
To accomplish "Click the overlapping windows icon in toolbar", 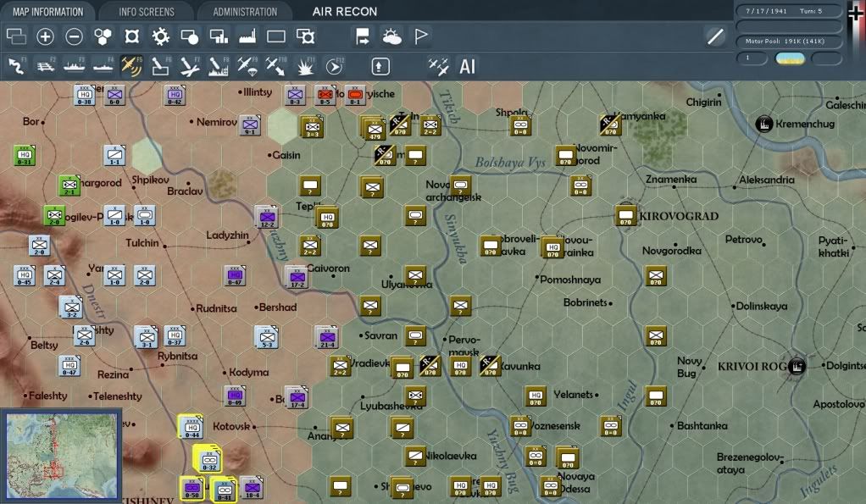I will click(16, 37).
